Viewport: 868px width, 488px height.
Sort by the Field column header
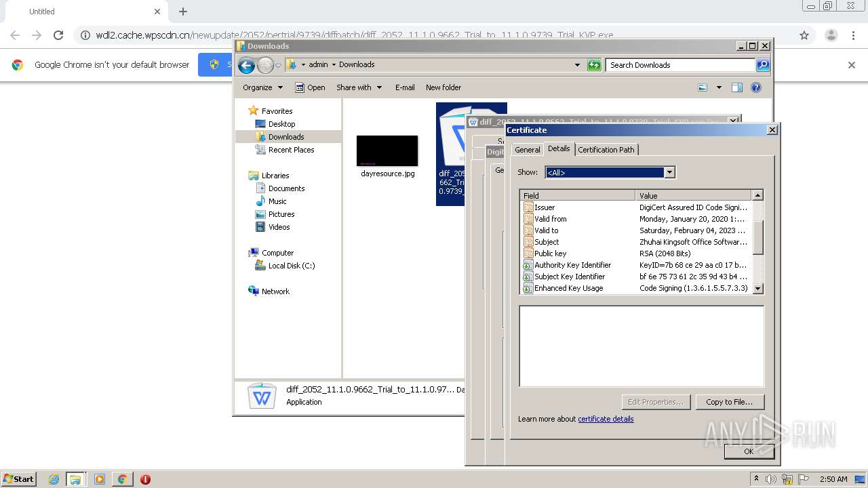(578, 195)
